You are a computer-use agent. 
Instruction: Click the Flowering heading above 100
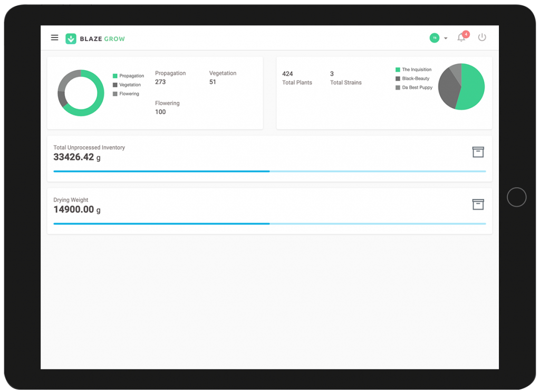click(167, 103)
